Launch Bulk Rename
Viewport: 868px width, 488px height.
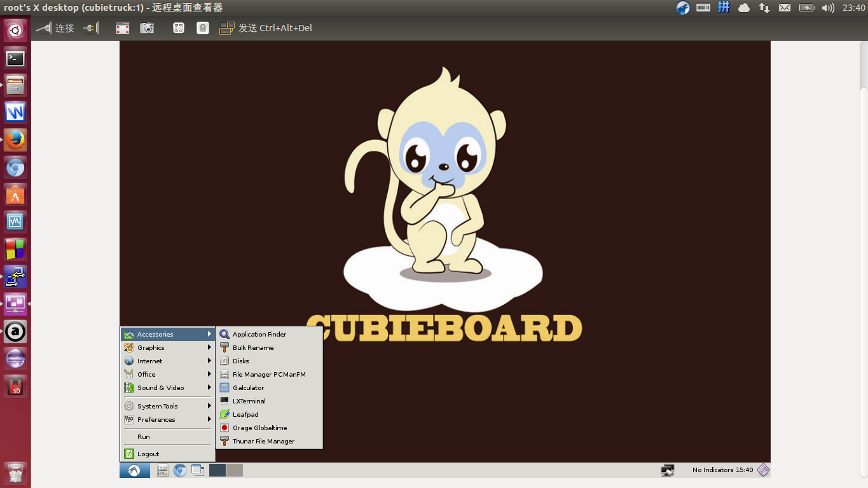(x=269, y=347)
